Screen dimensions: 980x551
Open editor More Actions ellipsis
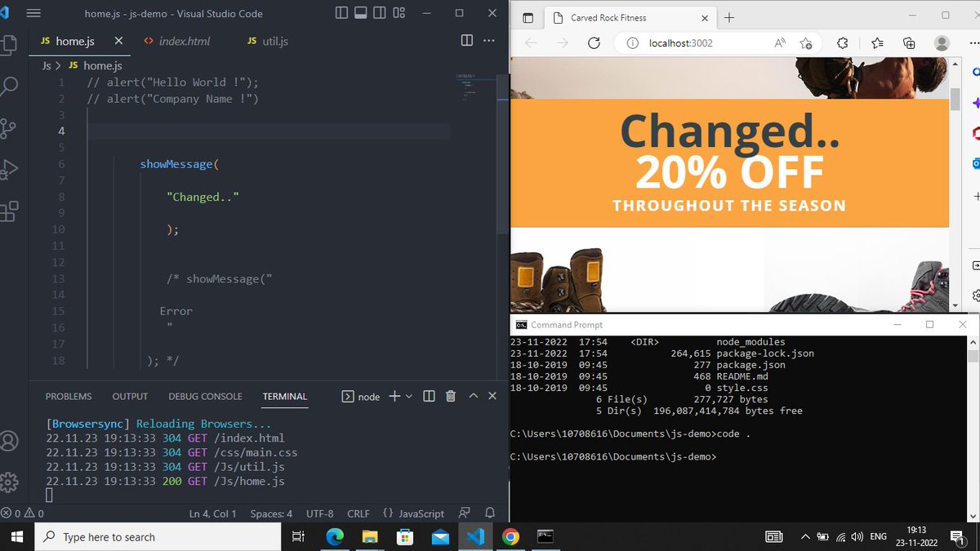[489, 40]
